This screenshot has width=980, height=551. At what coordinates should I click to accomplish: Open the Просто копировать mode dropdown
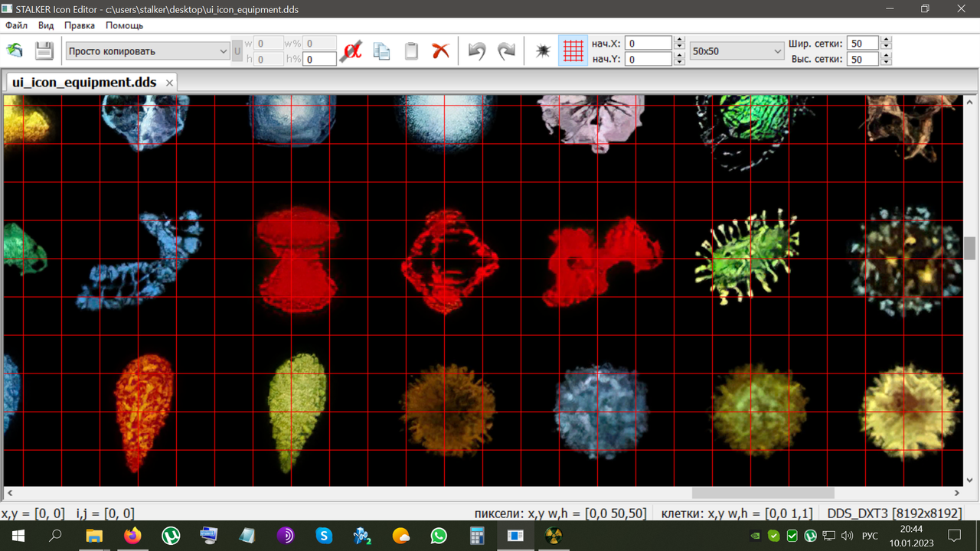pyautogui.click(x=148, y=51)
